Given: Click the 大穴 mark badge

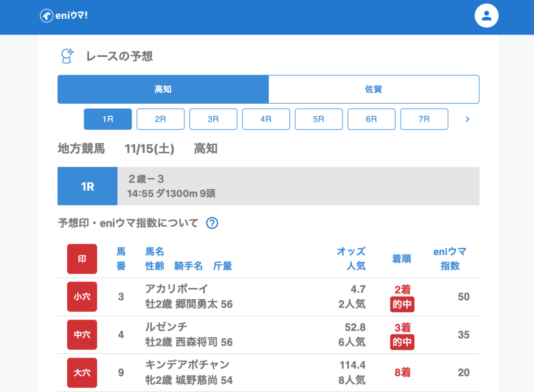Looking at the screenshot, I should 82,373.
